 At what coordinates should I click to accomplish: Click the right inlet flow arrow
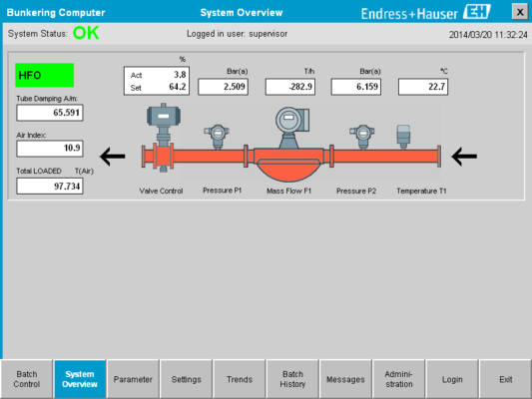(464, 157)
